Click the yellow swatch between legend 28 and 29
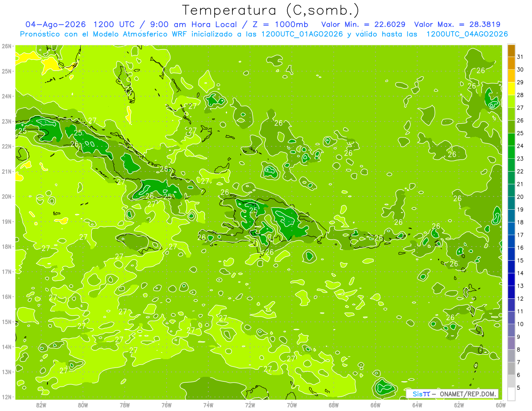 pyautogui.click(x=511, y=89)
